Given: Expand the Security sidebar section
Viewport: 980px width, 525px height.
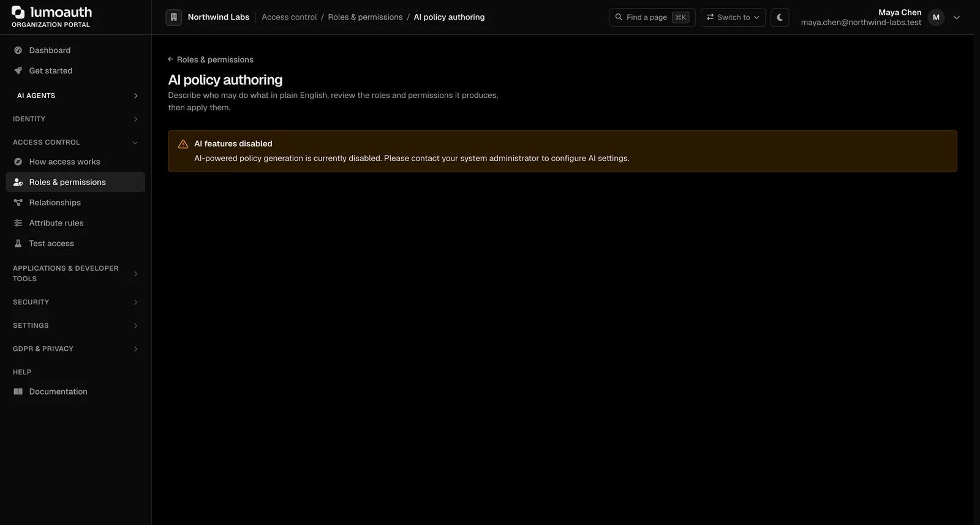Looking at the screenshot, I should pos(75,302).
